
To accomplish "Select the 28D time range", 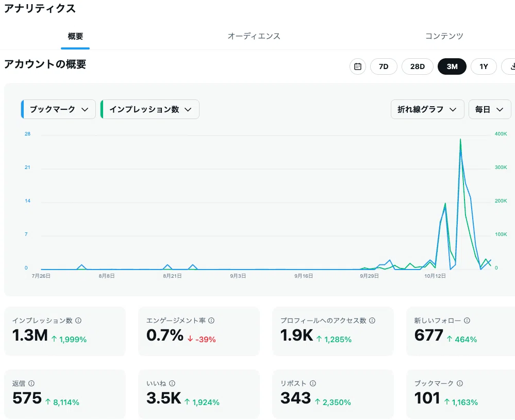I will click(418, 66).
